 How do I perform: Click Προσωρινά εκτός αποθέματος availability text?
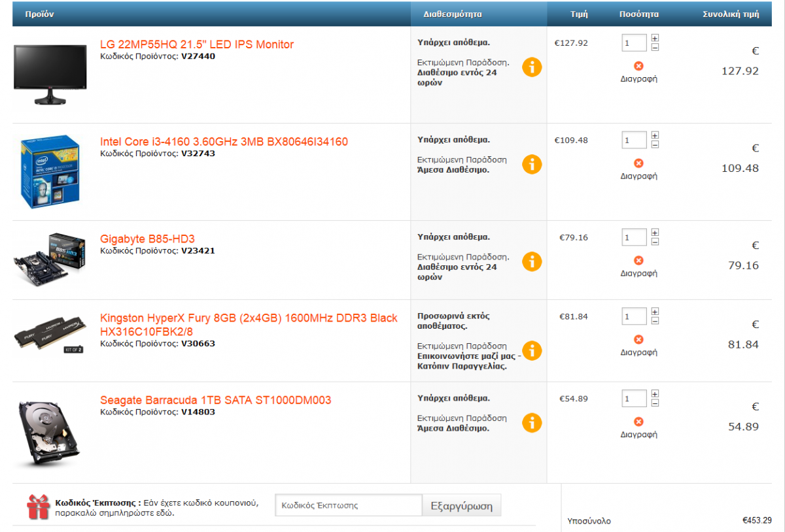coord(453,321)
